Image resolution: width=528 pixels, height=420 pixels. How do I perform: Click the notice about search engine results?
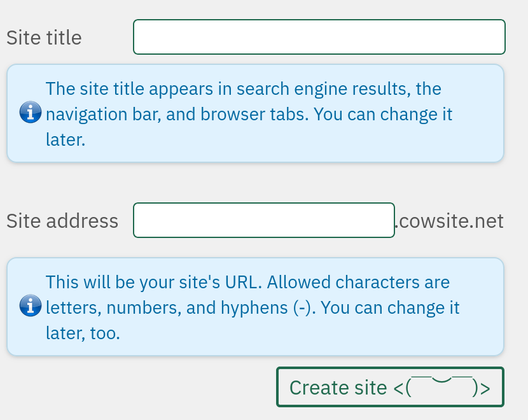pos(254,113)
